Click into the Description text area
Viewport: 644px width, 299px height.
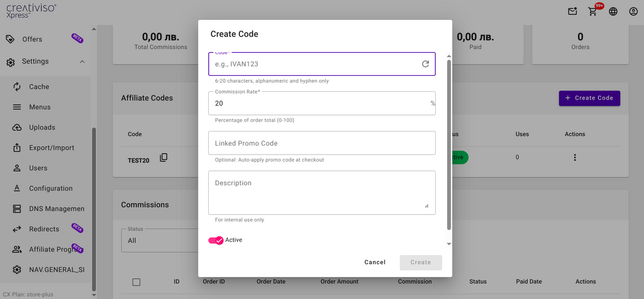[321, 192]
